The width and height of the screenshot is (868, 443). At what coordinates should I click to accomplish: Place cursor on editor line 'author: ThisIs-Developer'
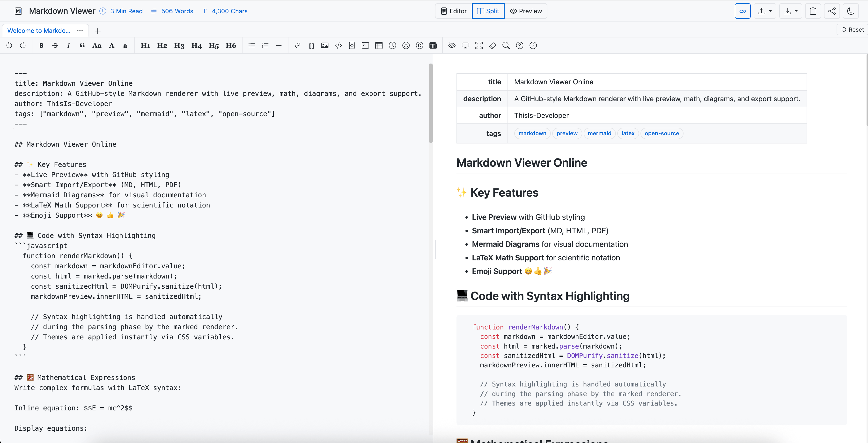pos(63,104)
